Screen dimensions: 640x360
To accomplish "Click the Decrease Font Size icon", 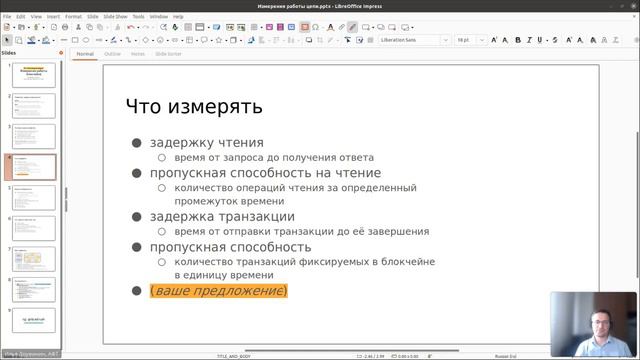I will (x=505, y=40).
